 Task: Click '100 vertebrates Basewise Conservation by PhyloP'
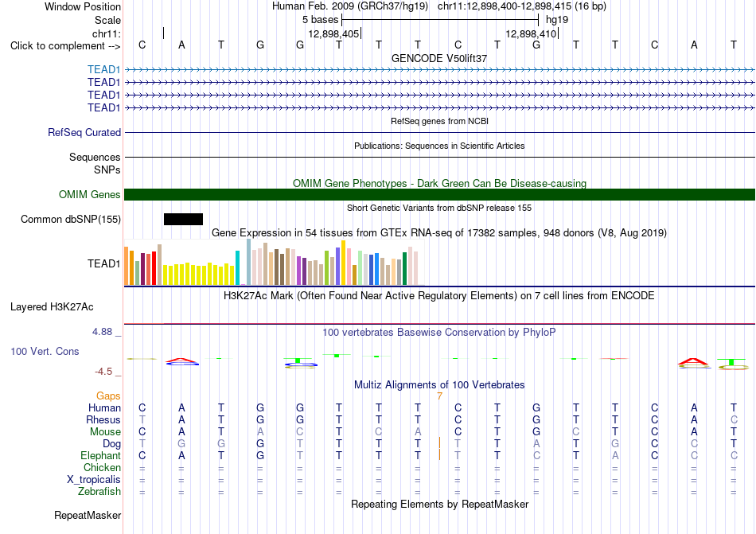click(x=439, y=333)
